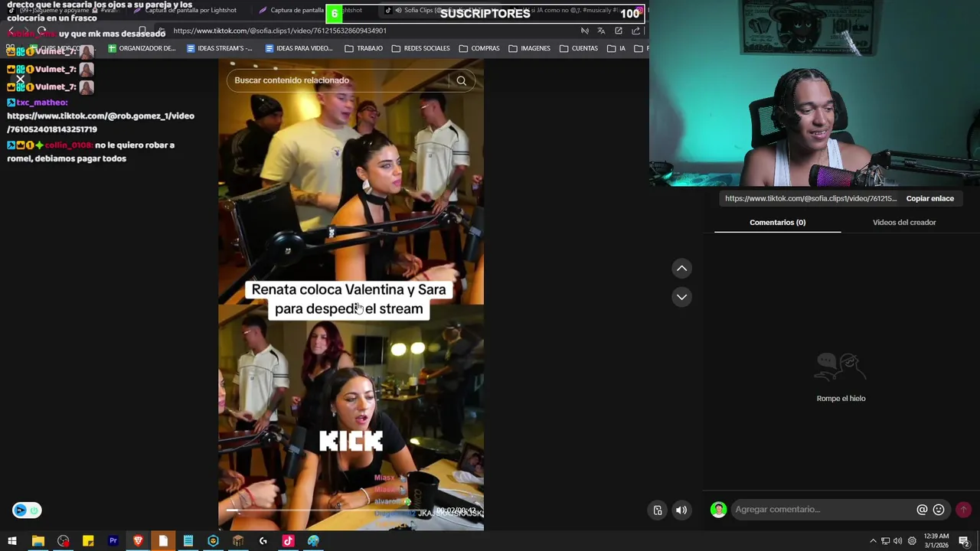This screenshot has height=551, width=980.
Task: Expand the TRABAJO bookmarks folder
Action: 364,48
